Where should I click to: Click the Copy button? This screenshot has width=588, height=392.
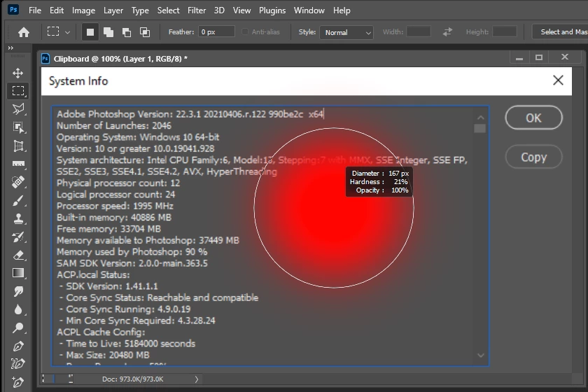[533, 157]
